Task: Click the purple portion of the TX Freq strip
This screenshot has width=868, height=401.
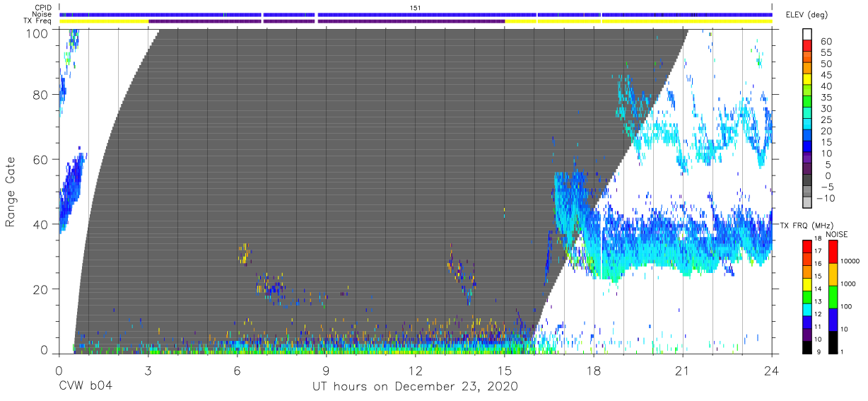Action: (x=325, y=21)
